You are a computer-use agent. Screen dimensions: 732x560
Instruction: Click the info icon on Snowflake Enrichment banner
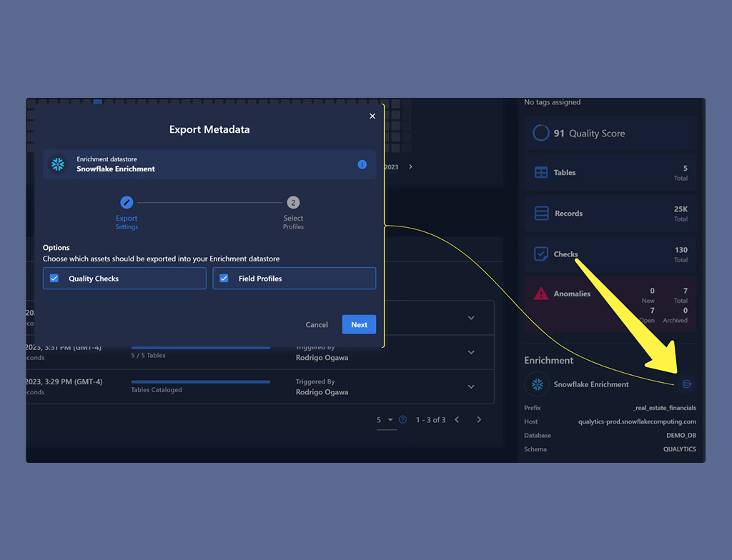point(362,164)
